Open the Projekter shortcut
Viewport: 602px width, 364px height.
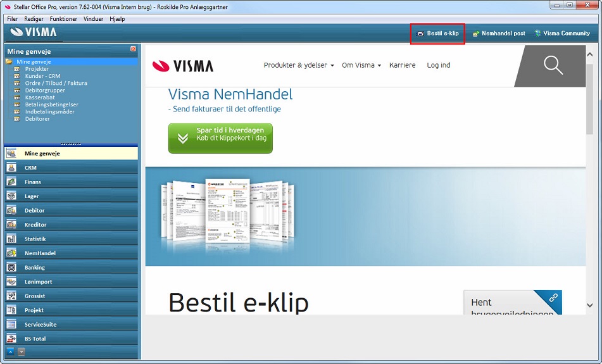(x=37, y=69)
